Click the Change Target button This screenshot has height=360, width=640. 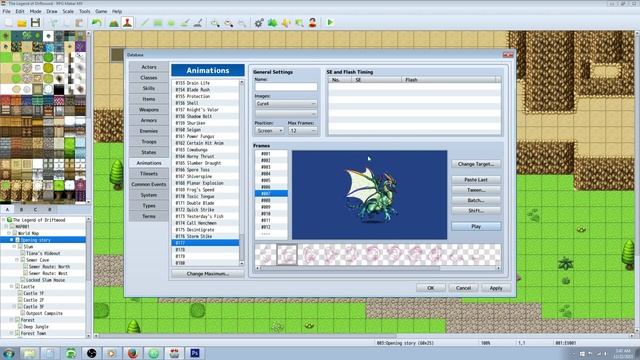coord(476,164)
